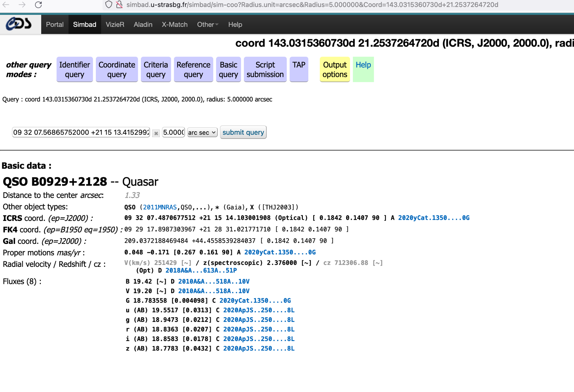Open the G flux 2020yCat reference

[255, 301]
